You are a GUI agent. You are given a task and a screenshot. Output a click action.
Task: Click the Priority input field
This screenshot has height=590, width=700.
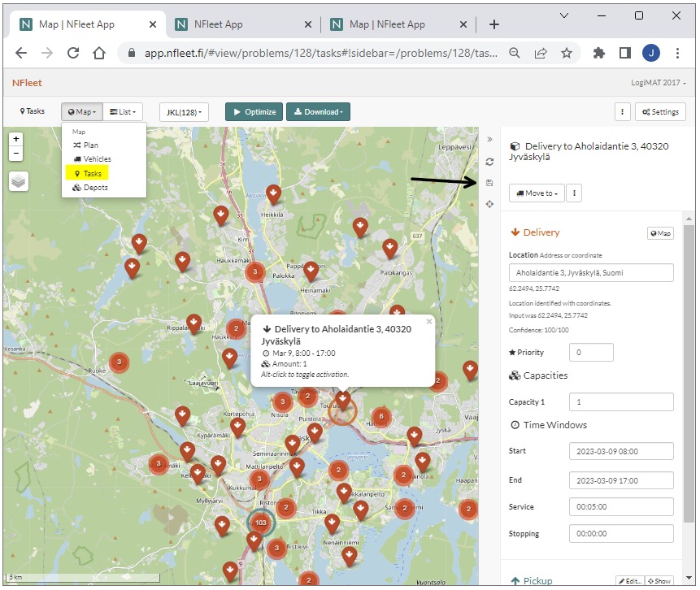(591, 353)
